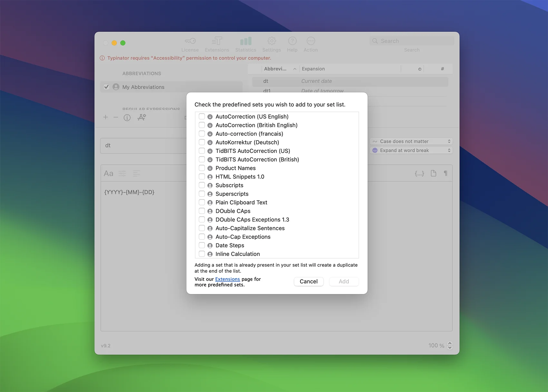This screenshot has height=392, width=548.
Task: Open the Action ellipsis icon
Action: tap(311, 41)
